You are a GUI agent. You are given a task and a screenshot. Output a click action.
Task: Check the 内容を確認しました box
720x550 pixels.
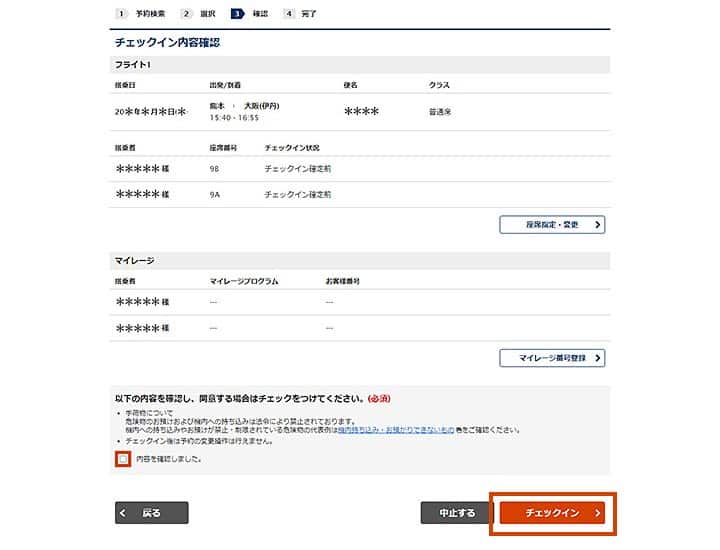coord(123,459)
